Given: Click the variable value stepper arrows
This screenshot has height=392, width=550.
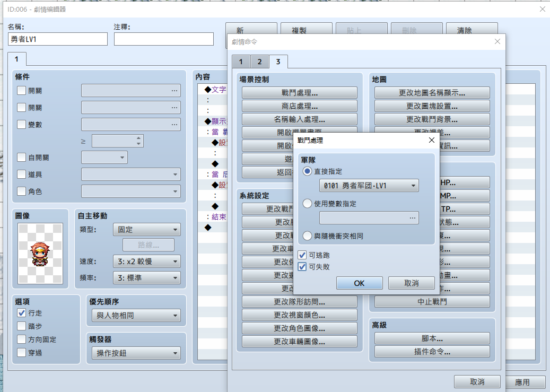Looking at the screenshot, I should point(138,141).
